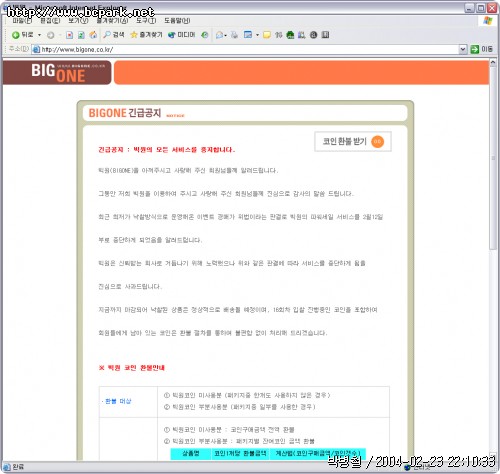
Task: Click the round dark Messenger icon
Action: click(x=313, y=35)
